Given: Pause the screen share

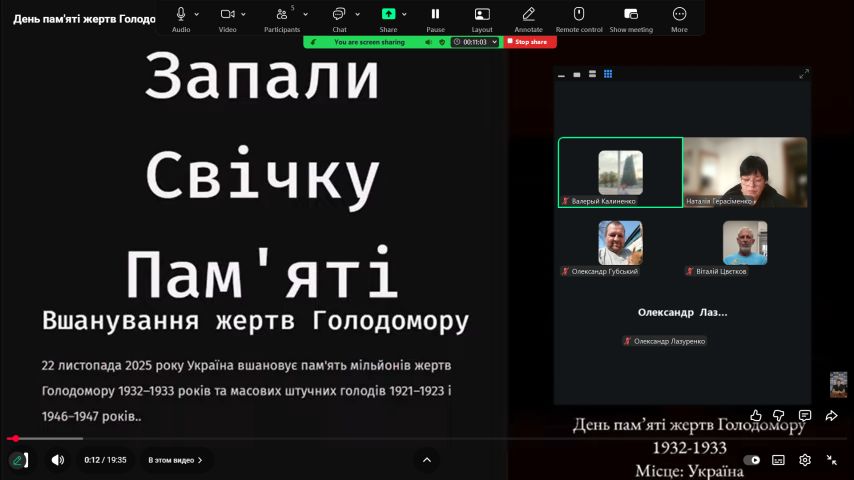Looking at the screenshot, I should click(x=435, y=16).
